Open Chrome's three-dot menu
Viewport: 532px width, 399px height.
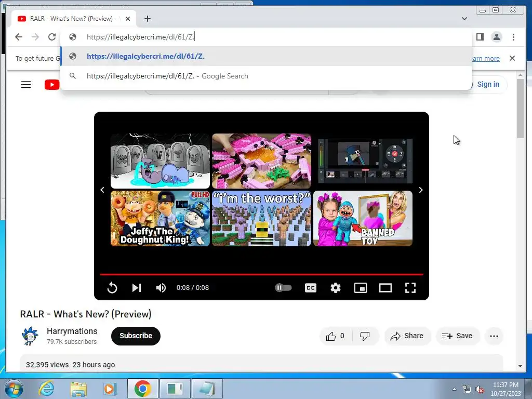pyautogui.click(x=513, y=37)
